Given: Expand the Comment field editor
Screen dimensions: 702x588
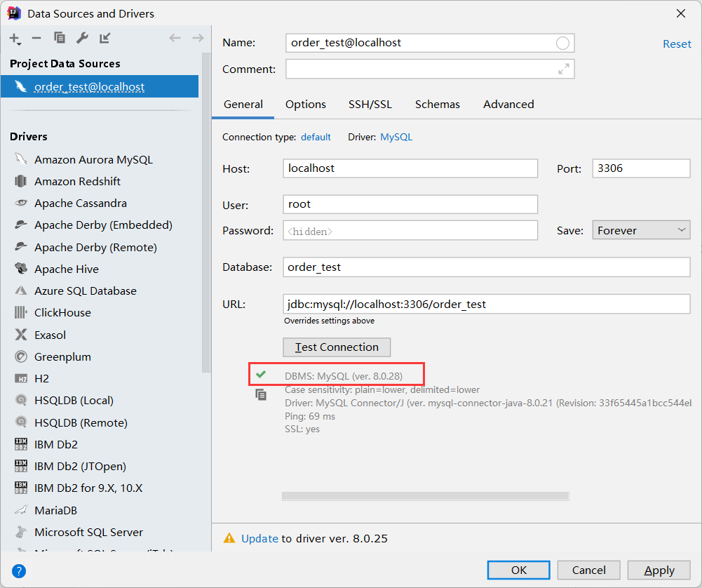Looking at the screenshot, I should [x=564, y=69].
